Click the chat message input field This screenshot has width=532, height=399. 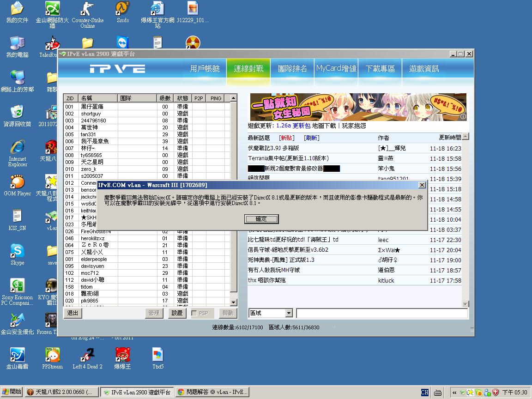[381, 313]
